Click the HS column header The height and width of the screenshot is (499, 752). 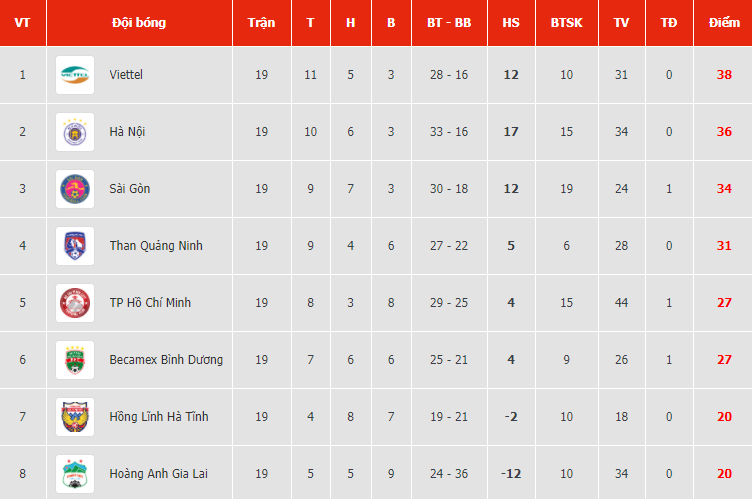pyautogui.click(x=511, y=23)
